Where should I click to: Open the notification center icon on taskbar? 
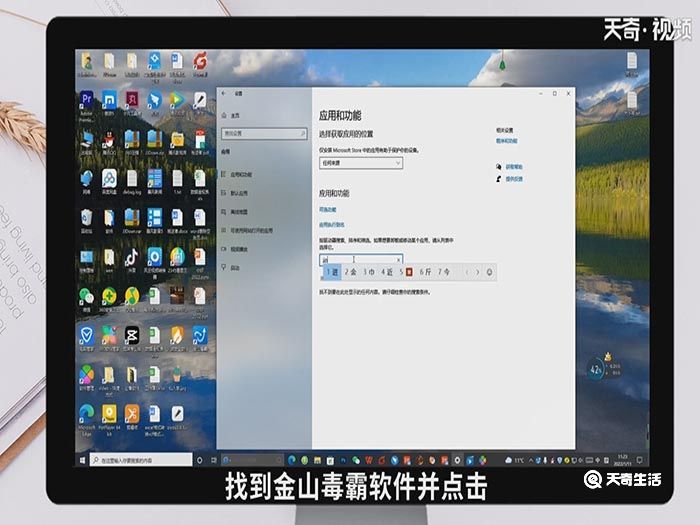point(640,460)
